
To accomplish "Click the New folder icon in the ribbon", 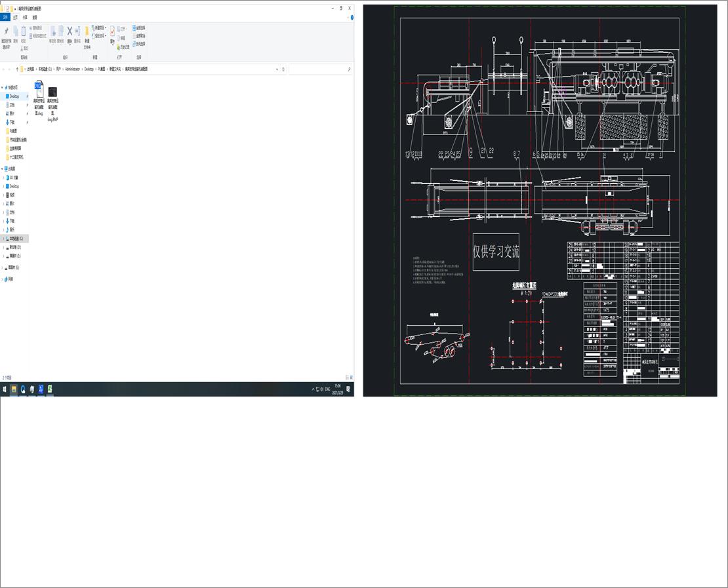I will (x=87, y=32).
